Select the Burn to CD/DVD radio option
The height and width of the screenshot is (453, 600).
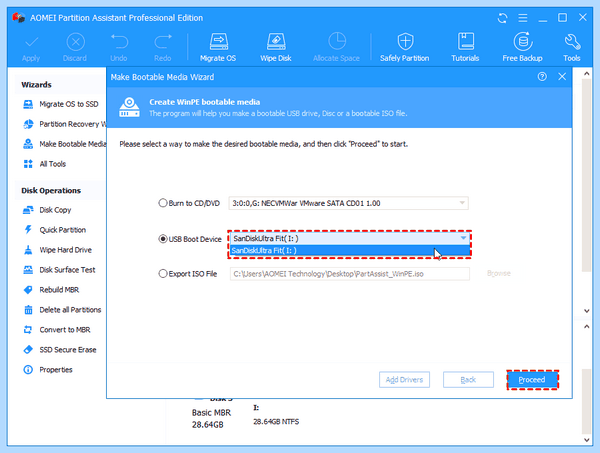click(163, 203)
